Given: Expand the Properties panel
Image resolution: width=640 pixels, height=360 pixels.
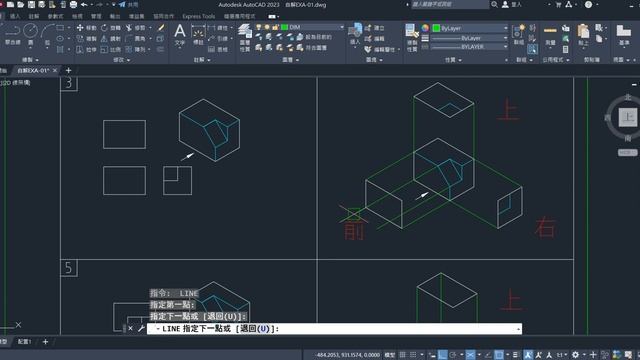Looking at the screenshot, I should (453, 60).
